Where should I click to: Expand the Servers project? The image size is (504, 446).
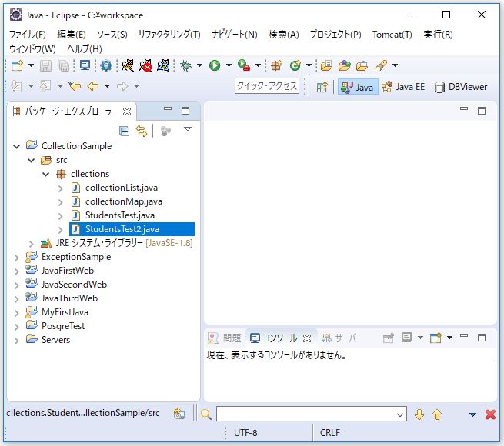click(x=17, y=341)
